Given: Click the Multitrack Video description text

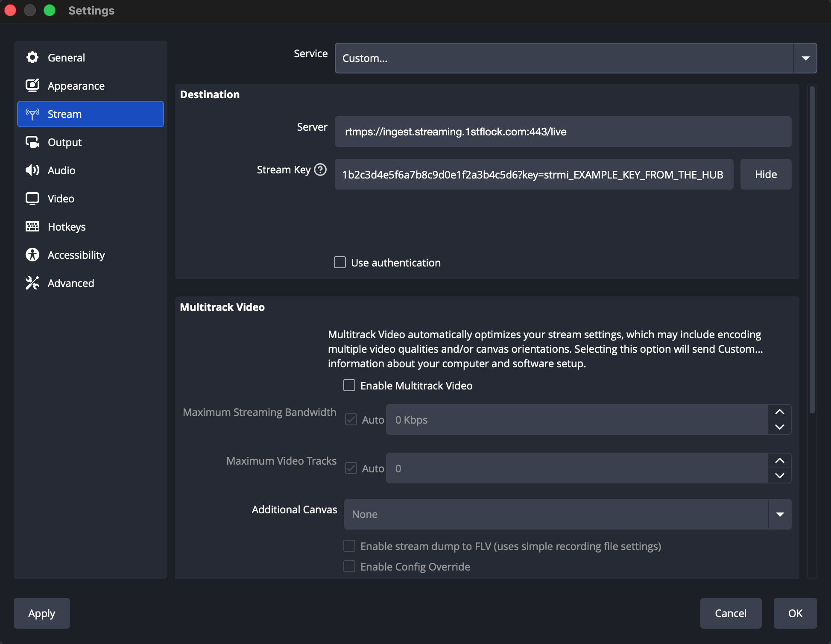Looking at the screenshot, I should pyautogui.click(x=545, y=349).
